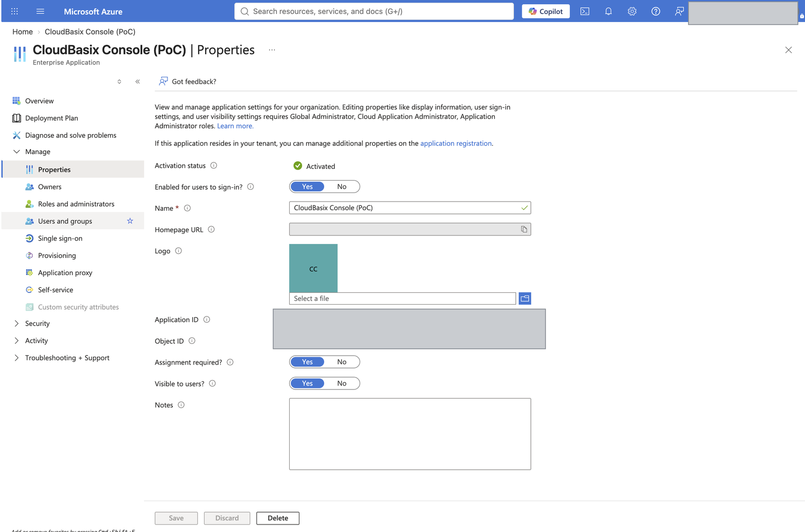Viewport: 805px width, 532px height.
Task: Show info tooltip for Object ID
Action: (192, 341)
